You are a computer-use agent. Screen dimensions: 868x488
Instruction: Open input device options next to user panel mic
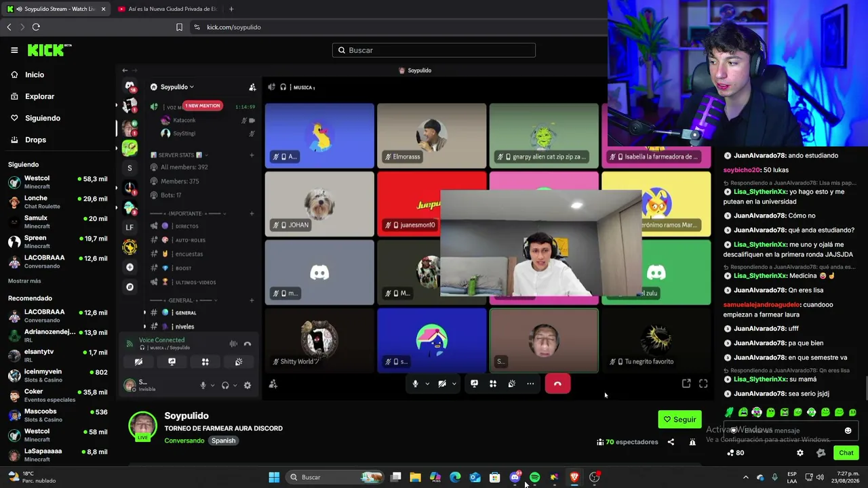coord(212,386)
